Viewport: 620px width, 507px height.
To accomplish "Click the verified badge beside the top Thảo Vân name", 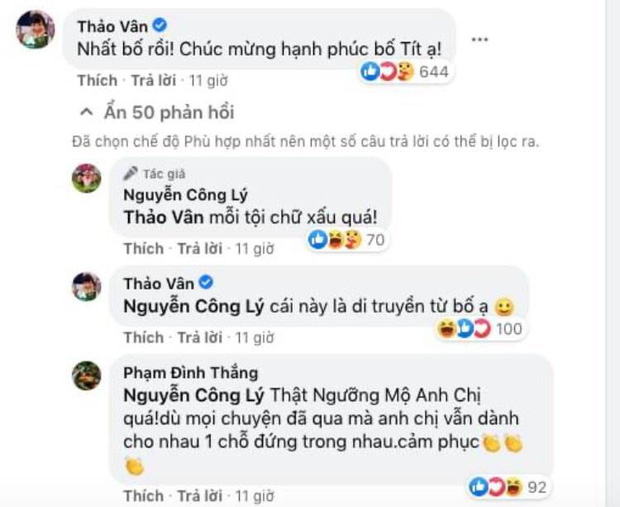I will click(x=160, y=26).
